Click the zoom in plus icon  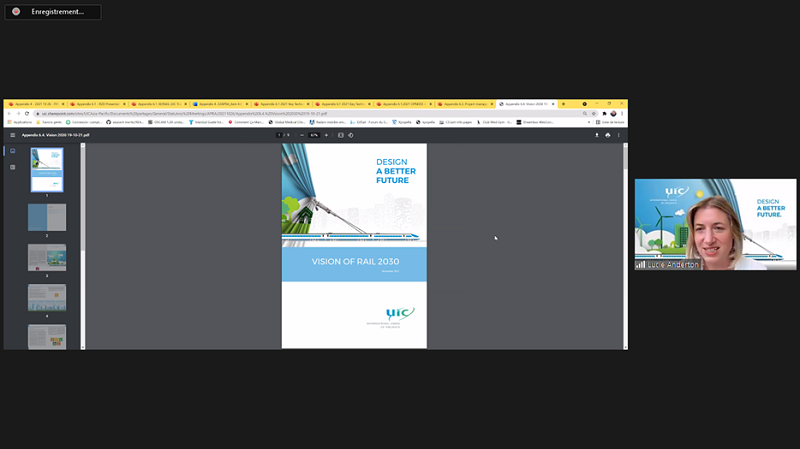[x=327, y=135]
